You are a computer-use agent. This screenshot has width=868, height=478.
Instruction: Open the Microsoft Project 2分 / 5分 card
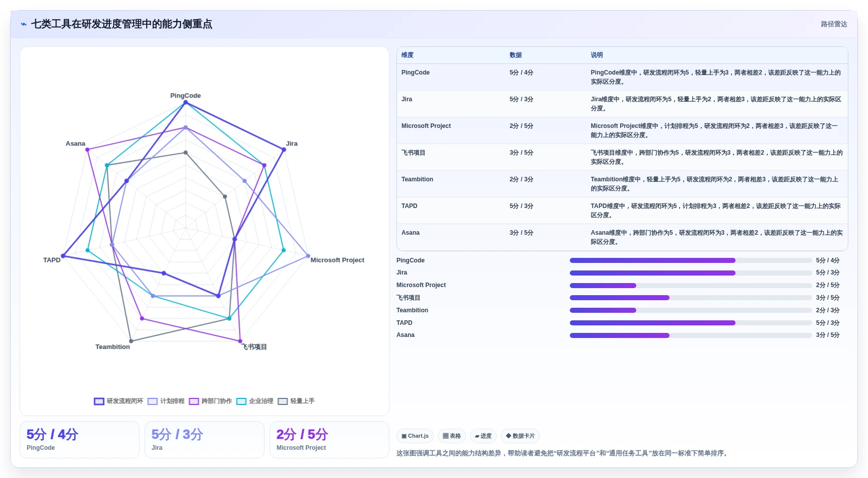point(329,440)
